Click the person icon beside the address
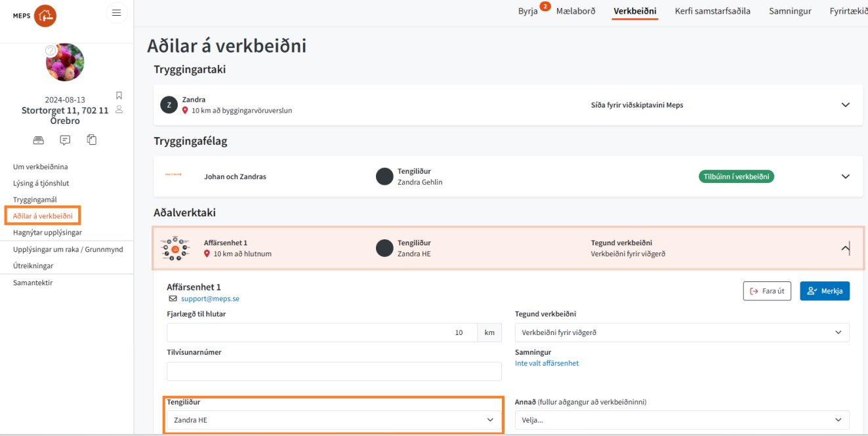The image size is (868, 436). click(x=119, y=109)
